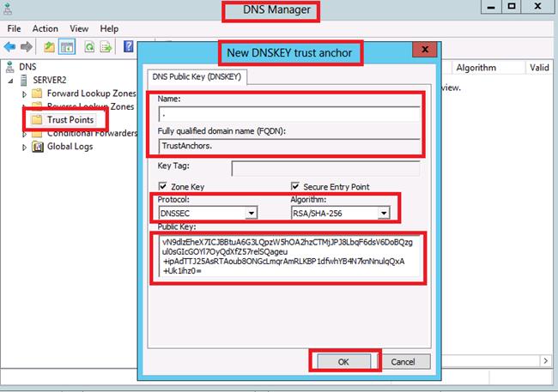
Task: Click the Up One Level folder icon
Action: (x=50, y=46)
